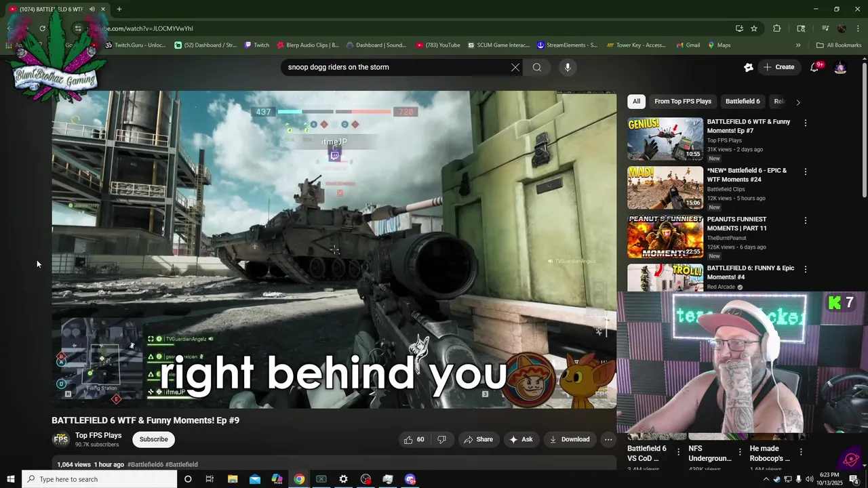The image size is (868, 488).
Task: Open options for Battlefield 6 WTF Ep #7
Action: [x=806, y=123]
